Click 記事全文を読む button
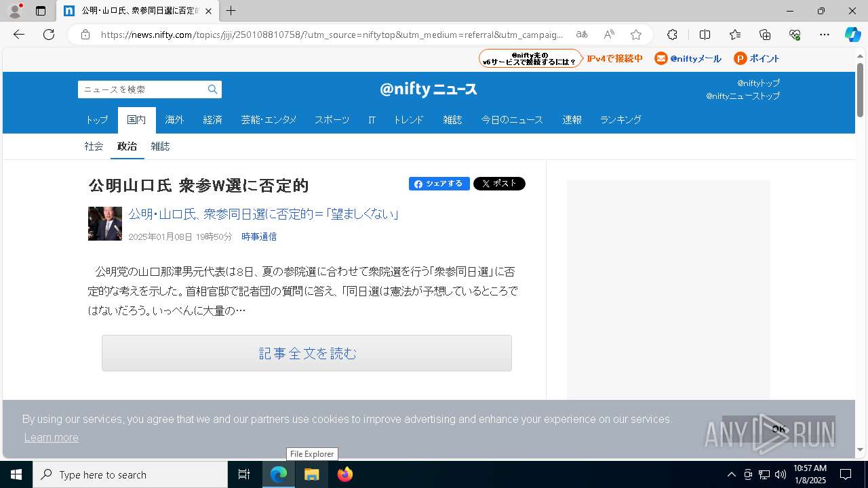The width and height of the screenshot is (868, 488). tap(307, 353)
